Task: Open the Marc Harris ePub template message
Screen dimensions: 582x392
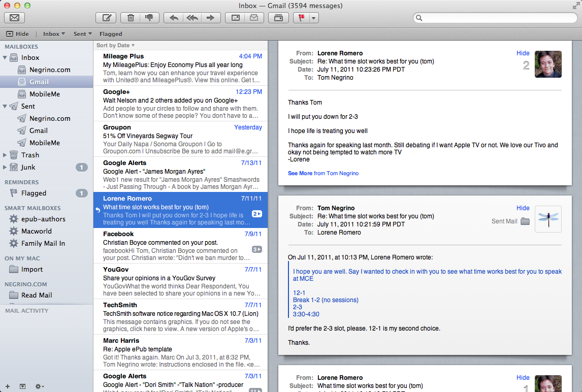Action: (x=180, y=353)
